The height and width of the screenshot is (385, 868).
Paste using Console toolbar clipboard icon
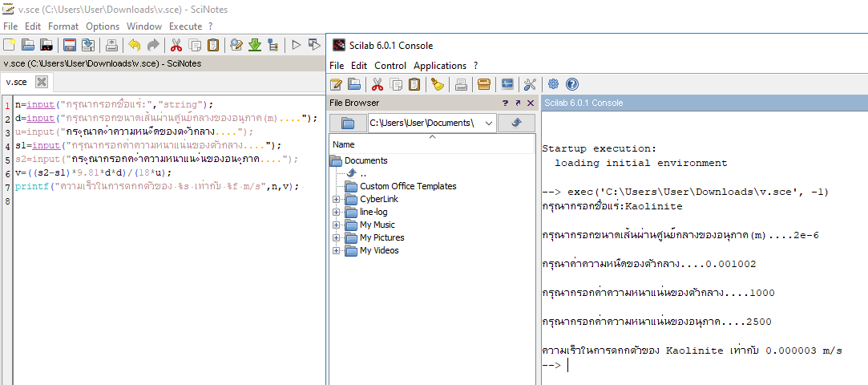[414, 84]
